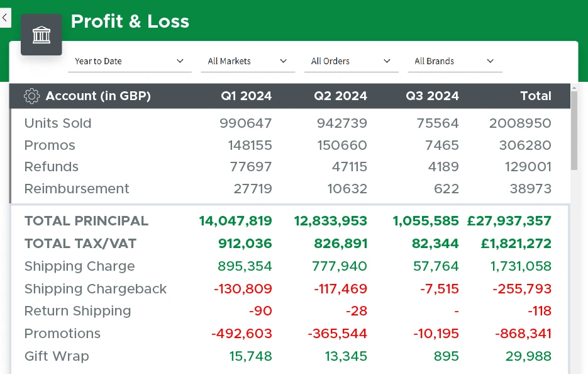Click Shipping Chargeback total -255,793
Image resolution: width=588 pixels, height=374 pixels.
(x=522, y=289)
